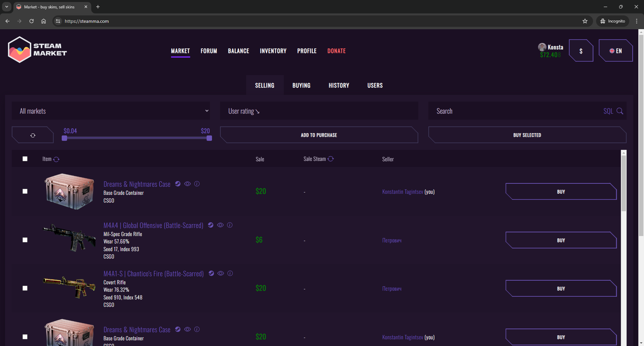Open the dollar currency selector button
The width and height of the screenshot is (644, 346).
(x=581, y=51)
